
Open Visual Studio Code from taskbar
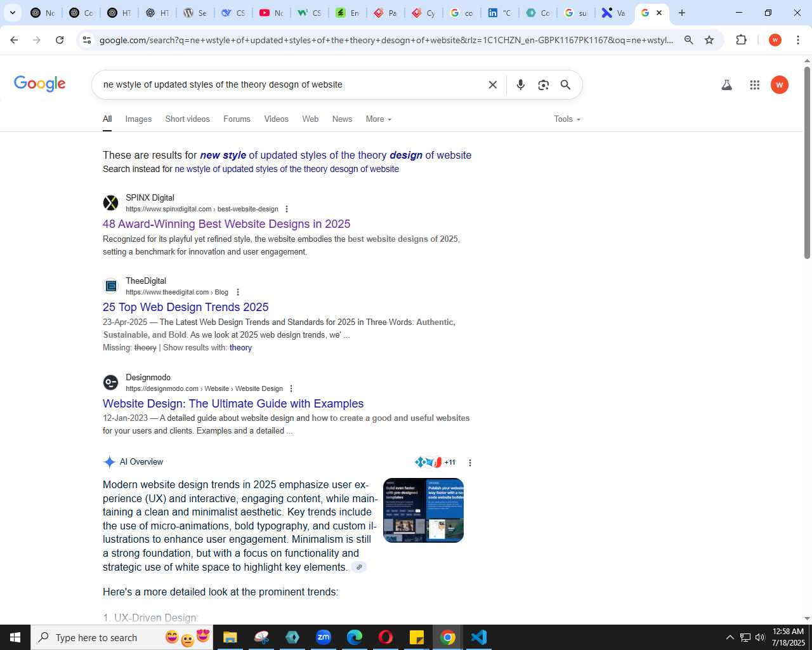(479, 637)
